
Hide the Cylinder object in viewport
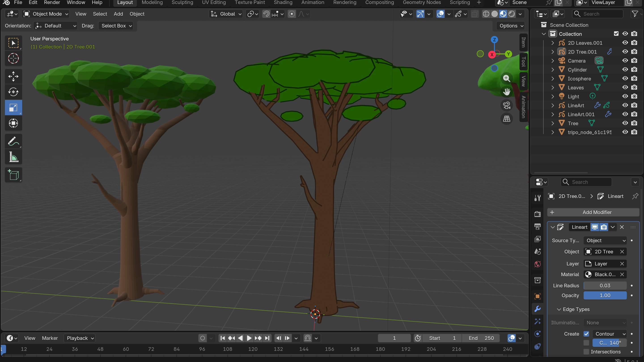point(625,70)
